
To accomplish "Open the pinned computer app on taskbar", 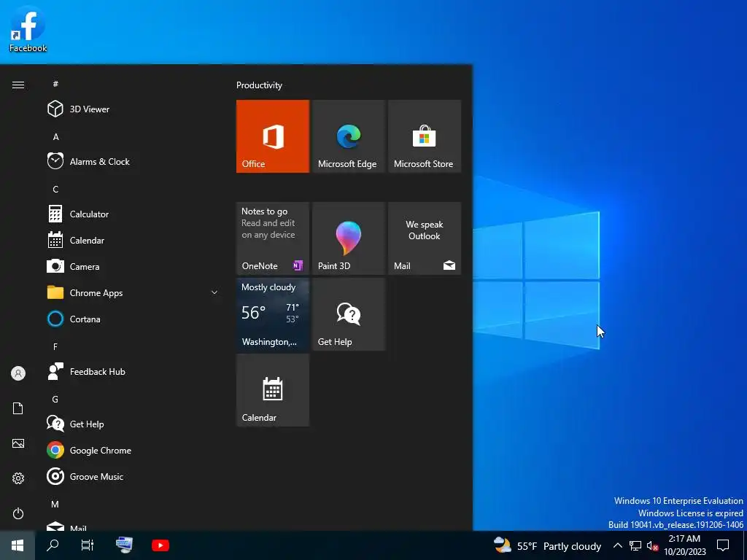I will tap(124, 545).
